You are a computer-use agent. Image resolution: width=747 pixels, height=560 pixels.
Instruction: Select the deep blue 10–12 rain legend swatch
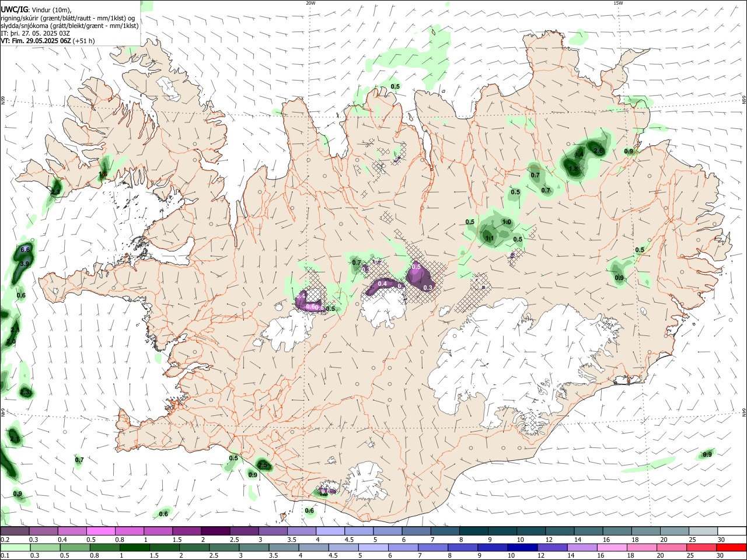(522, 548)
